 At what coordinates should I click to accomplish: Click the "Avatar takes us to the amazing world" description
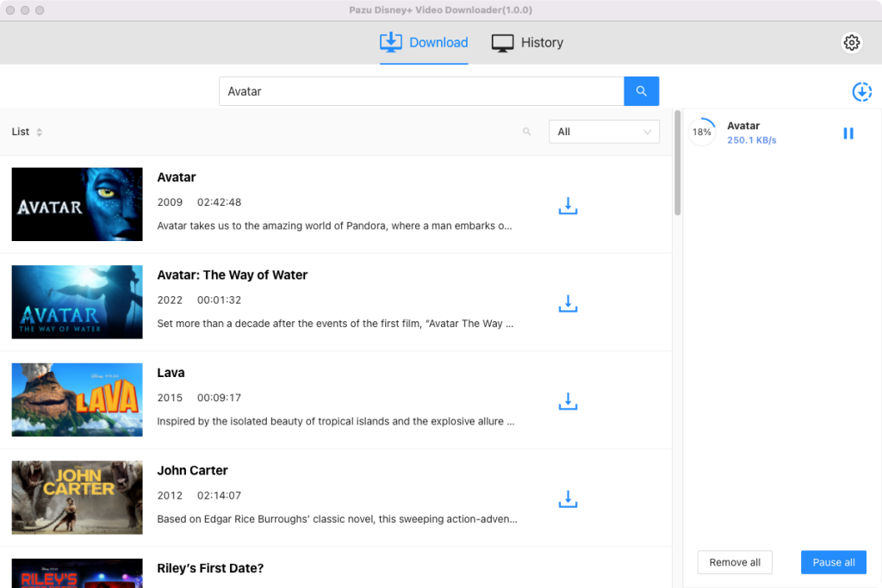coord(335,226)
